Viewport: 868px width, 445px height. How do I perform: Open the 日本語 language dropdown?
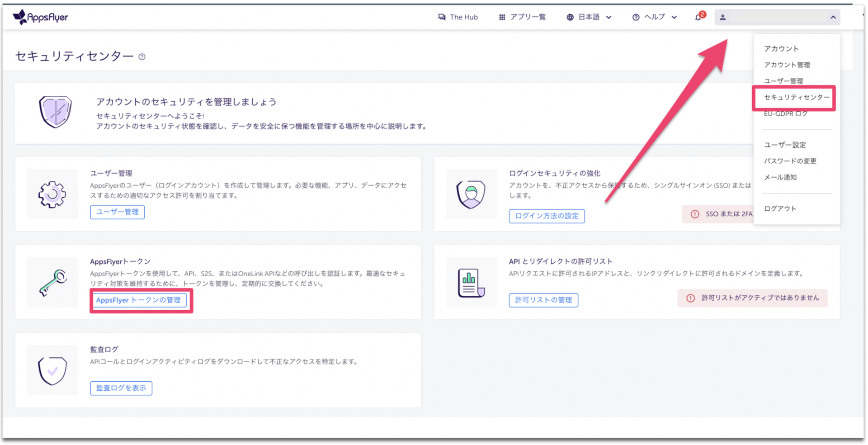[589, 17]
